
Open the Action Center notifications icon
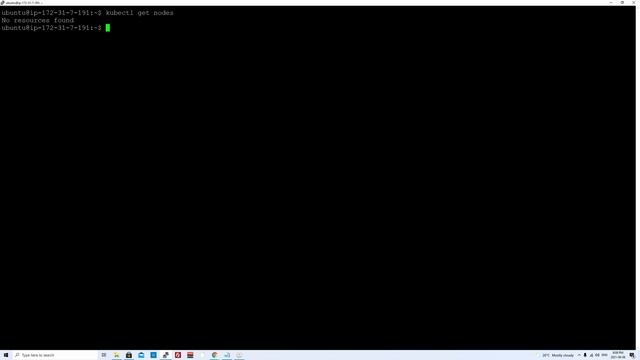(632, 356)
